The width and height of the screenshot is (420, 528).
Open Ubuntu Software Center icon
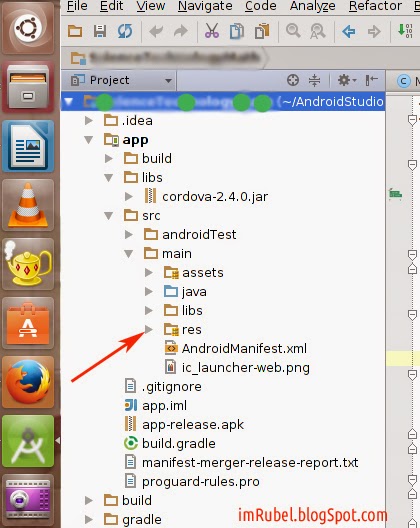coord(28,323)
